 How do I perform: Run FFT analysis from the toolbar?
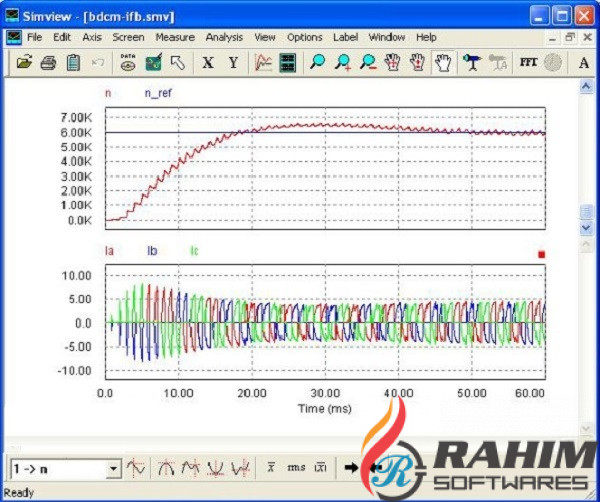pos(528,62)
